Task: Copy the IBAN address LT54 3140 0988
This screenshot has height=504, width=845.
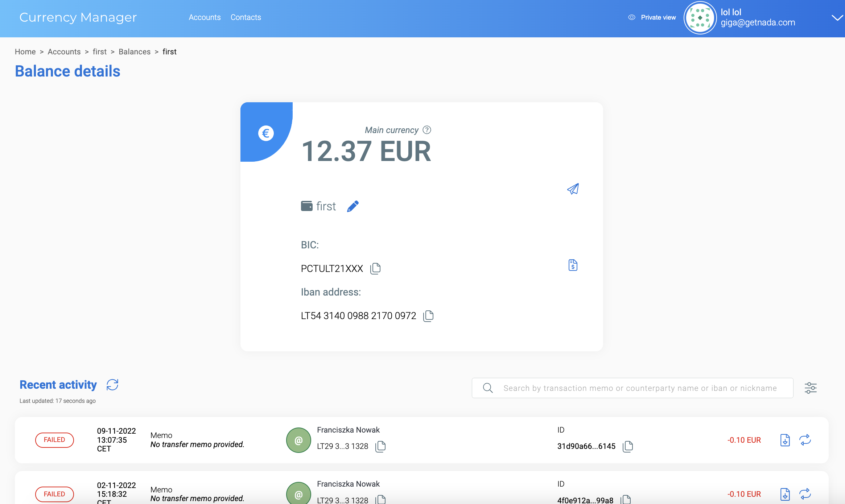Action: pyautogui.click(x=428, y=316)
